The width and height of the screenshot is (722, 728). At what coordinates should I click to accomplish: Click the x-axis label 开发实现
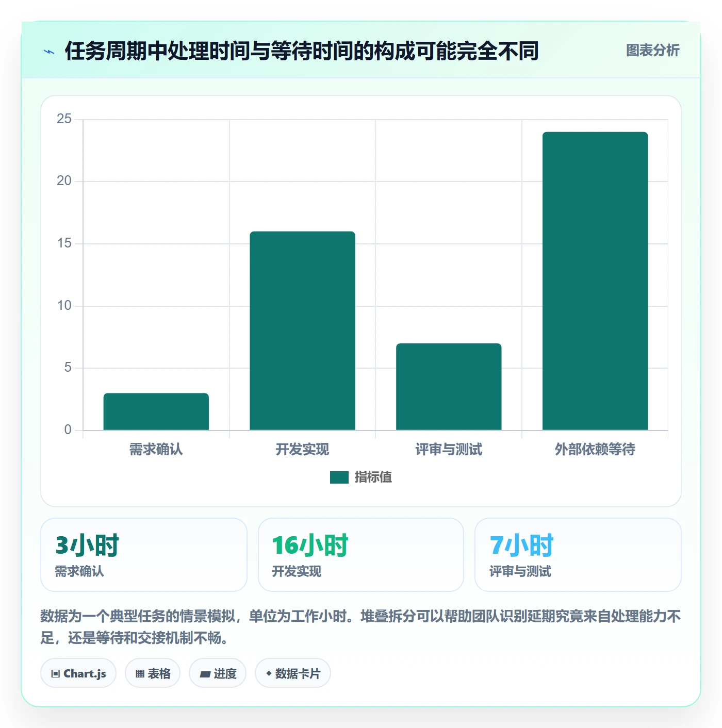click(x=303, y=450)
